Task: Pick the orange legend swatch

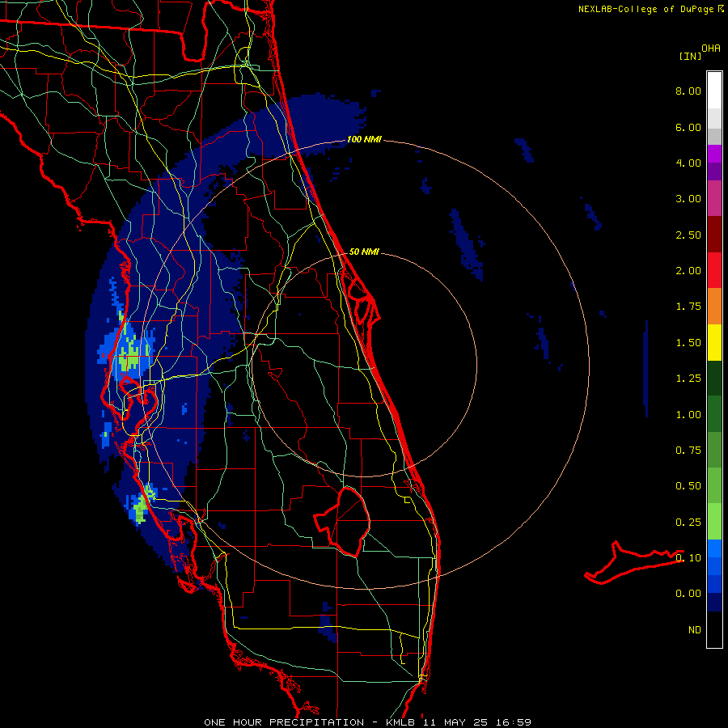Action: point(714,307)
